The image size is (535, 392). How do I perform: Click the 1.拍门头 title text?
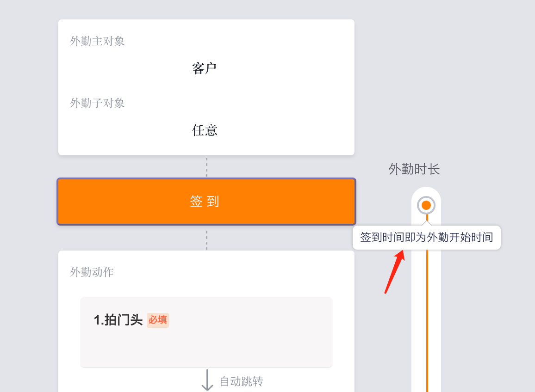118,320
